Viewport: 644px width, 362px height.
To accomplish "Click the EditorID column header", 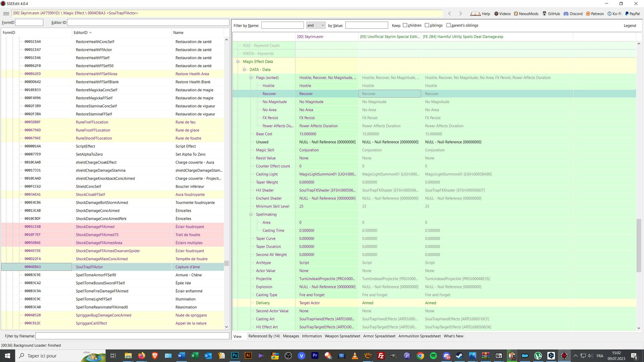I will click(80, 33).
